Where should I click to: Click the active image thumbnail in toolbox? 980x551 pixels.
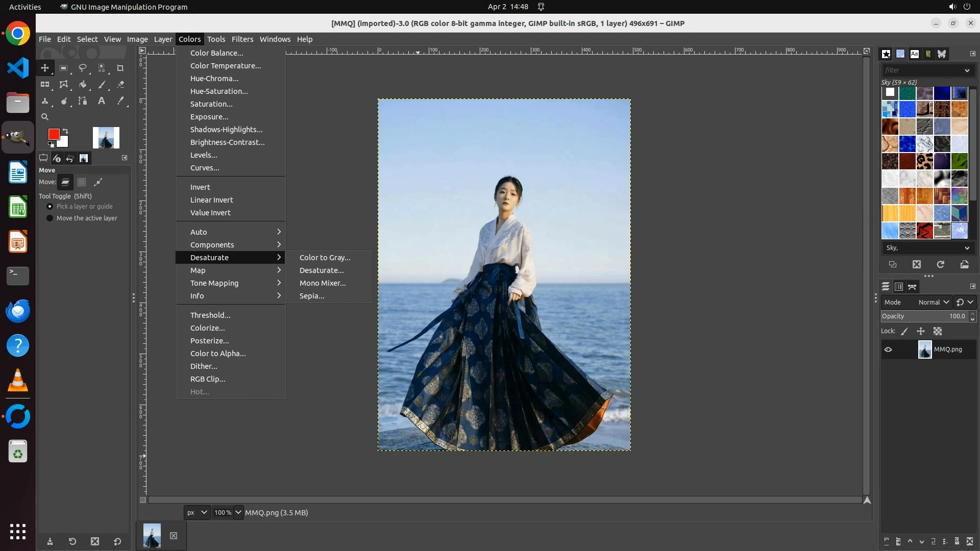(x=106, y=138)
